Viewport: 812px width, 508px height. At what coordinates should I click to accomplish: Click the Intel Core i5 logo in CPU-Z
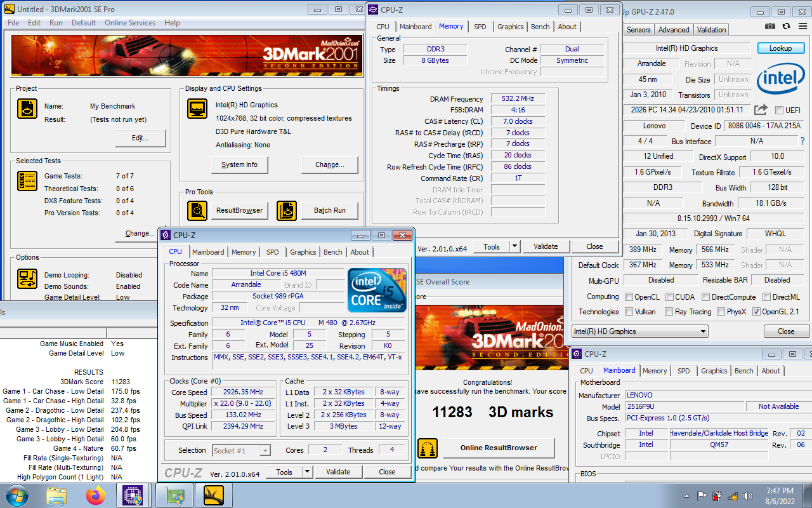[x=377, y=290]
